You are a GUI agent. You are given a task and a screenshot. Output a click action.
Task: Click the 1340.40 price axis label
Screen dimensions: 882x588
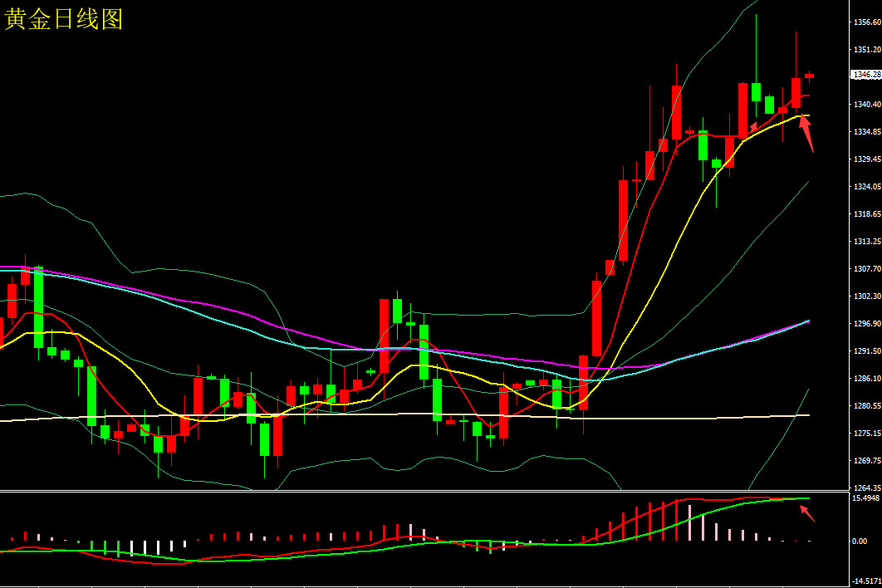coord(867,105)
